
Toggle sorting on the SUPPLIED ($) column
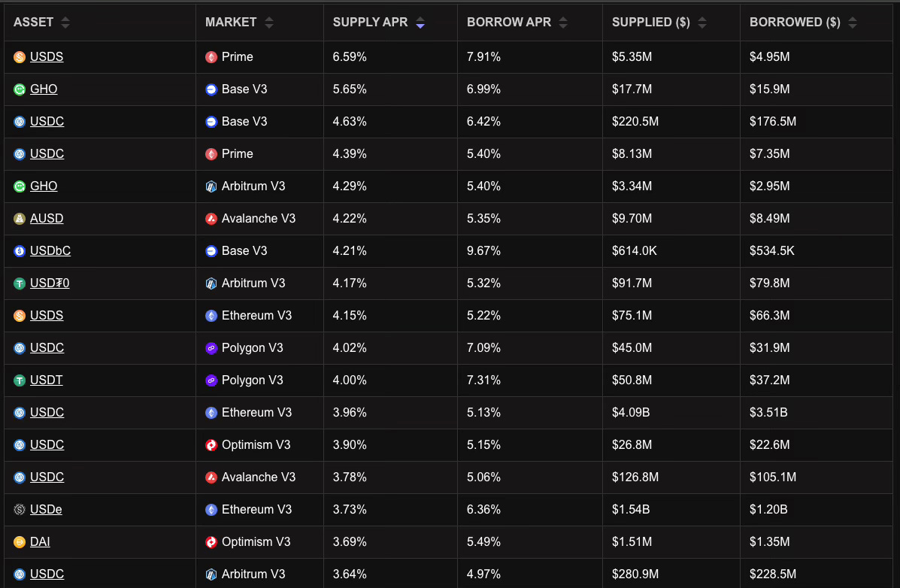(702, 22)
